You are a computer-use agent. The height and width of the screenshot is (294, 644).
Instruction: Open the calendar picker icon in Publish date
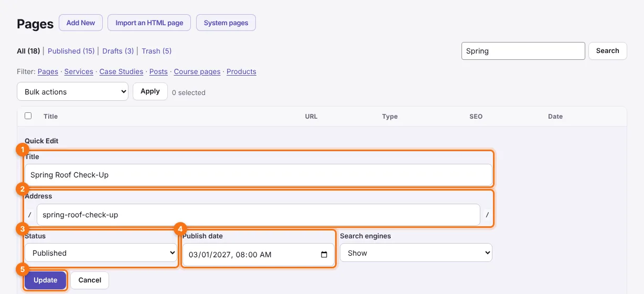[x=324, y=255]
